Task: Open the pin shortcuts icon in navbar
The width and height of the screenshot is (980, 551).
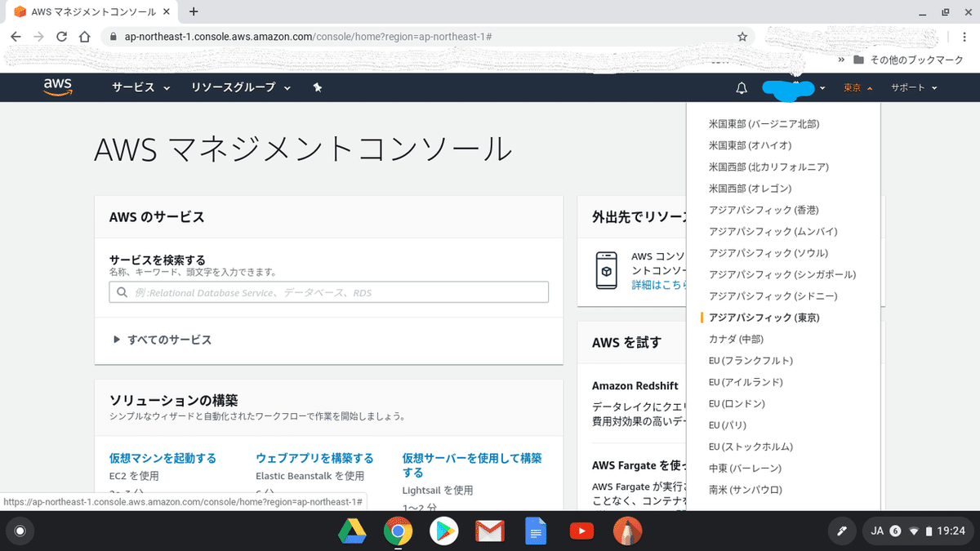Action: click(x=317, y=87)
